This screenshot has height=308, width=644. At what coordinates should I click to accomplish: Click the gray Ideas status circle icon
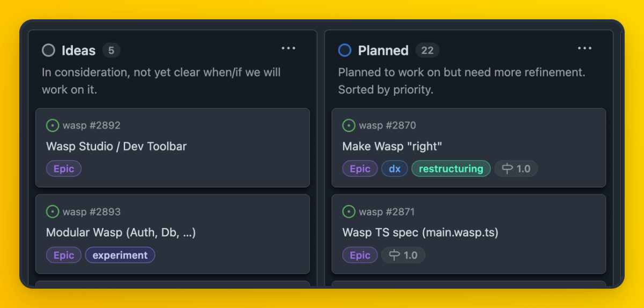coord(49,50)
